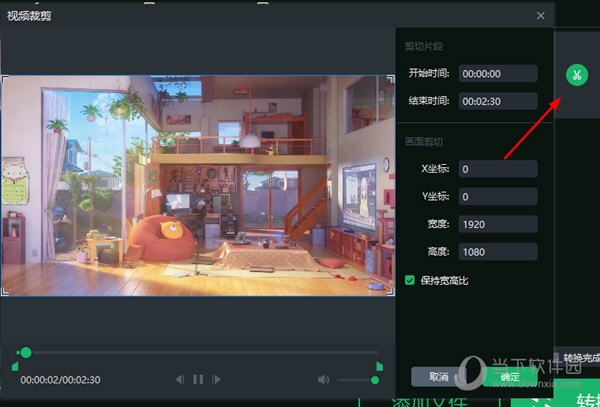The image size is (600, 407).
Task: Click the 宽度 field showing 1920
Action: click(x=498, y=224)
